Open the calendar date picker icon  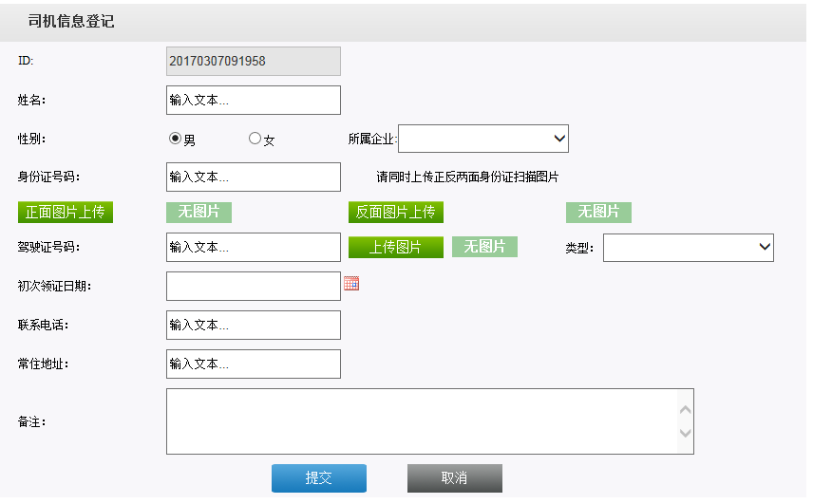click(351, 284)
